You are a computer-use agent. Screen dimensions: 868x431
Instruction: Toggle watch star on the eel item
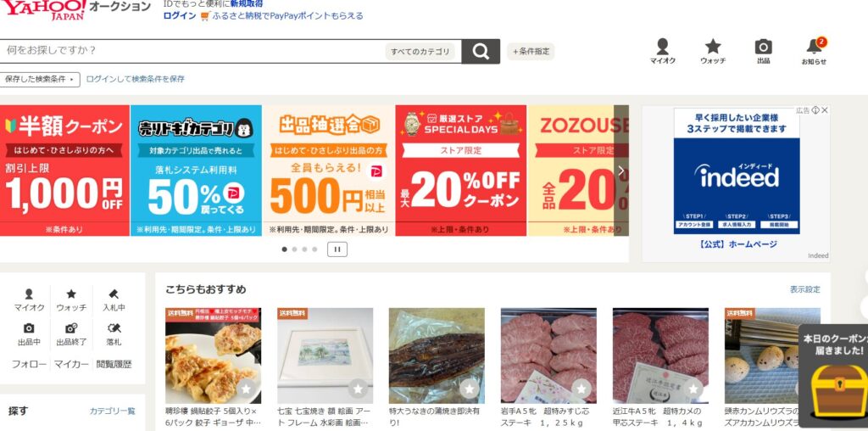[x=470, y=389]
